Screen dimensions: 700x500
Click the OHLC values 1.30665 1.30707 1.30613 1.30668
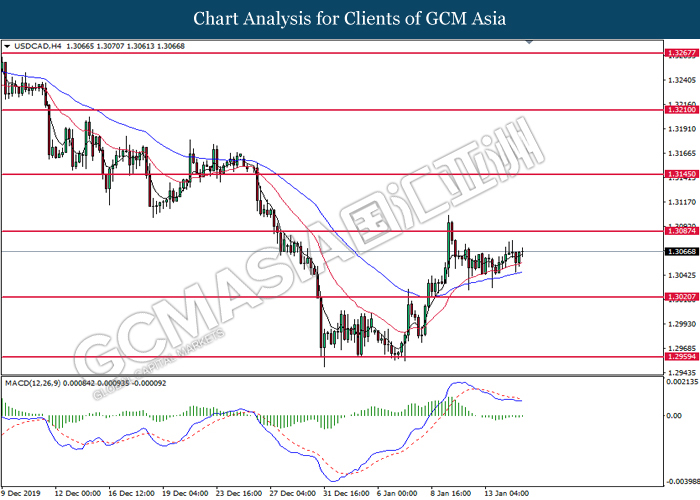(125, 46)
